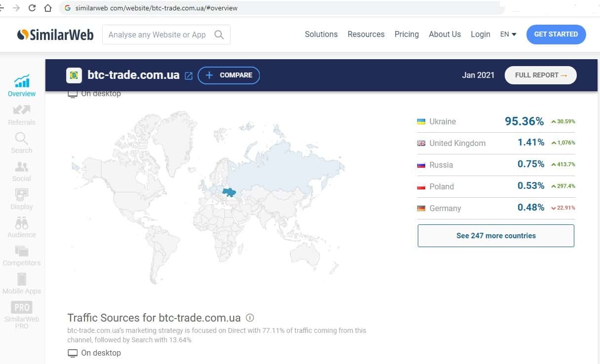Click the 95.36% traffic share value
The width and height of the screenshot is (600, 364).
[x=524, y=121]
